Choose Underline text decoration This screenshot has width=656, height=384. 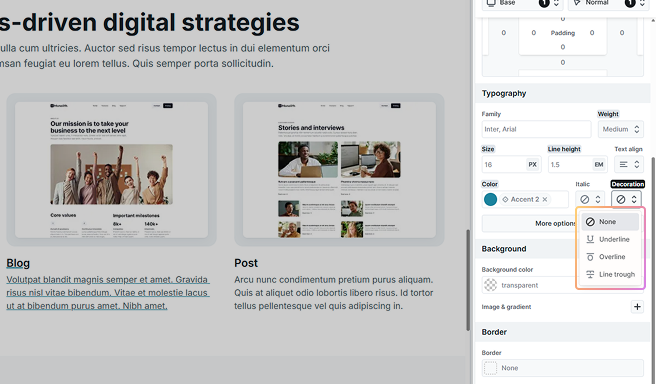point(610,239)
